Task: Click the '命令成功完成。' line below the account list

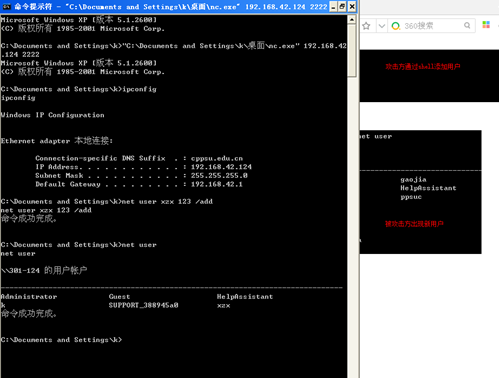Action: [29, 314]
